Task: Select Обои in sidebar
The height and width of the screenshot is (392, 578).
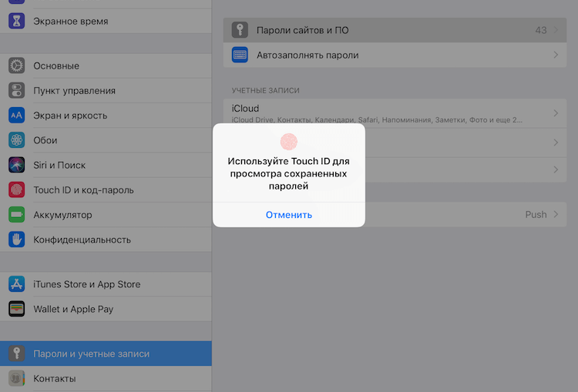Action: click(x=106, y=140)
